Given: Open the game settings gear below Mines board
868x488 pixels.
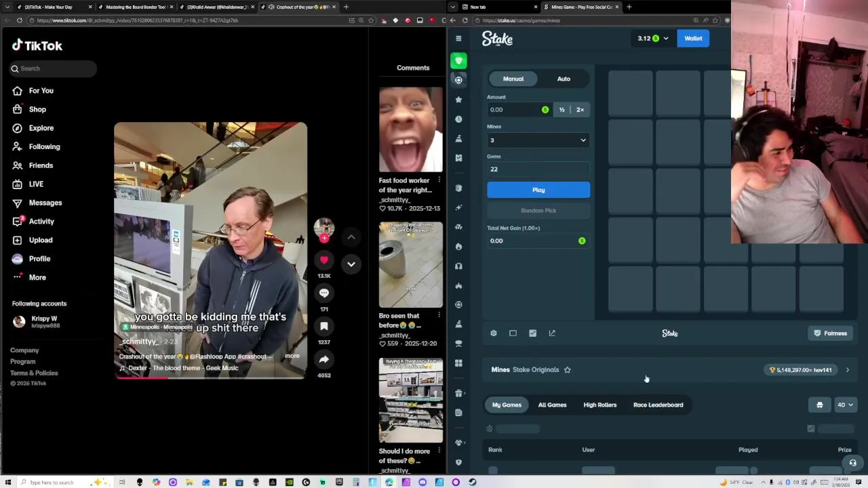Looking at the screenshot, I should tap(494, 333).
